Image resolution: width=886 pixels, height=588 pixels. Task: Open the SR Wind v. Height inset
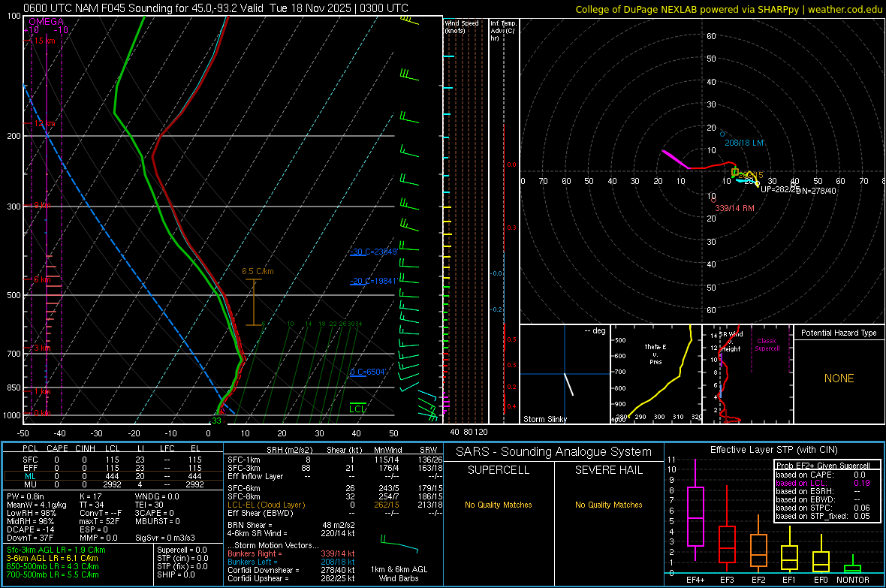[x=748, y=374]
